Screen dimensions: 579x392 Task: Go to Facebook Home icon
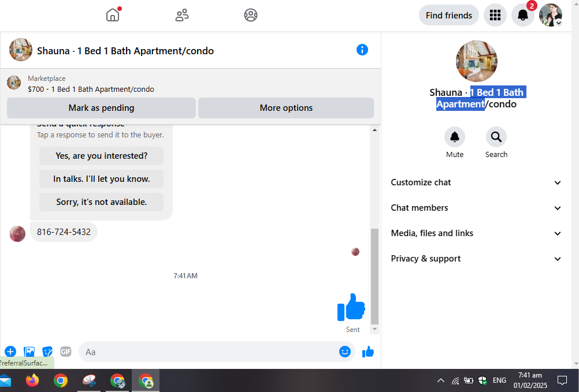click(x=113, y=15)
